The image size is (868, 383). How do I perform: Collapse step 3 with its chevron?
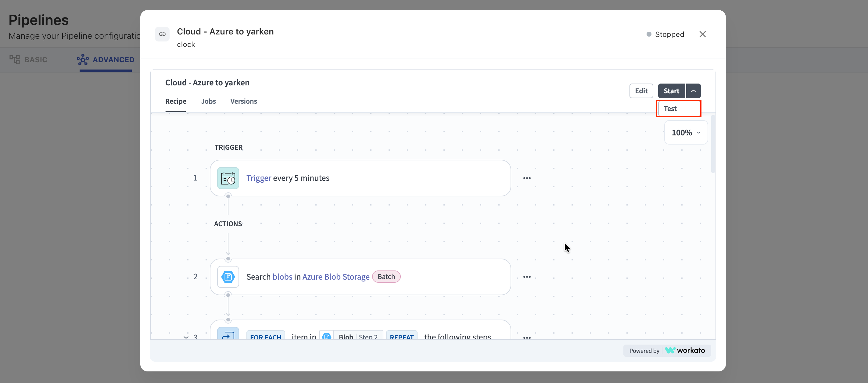point(186,337)
